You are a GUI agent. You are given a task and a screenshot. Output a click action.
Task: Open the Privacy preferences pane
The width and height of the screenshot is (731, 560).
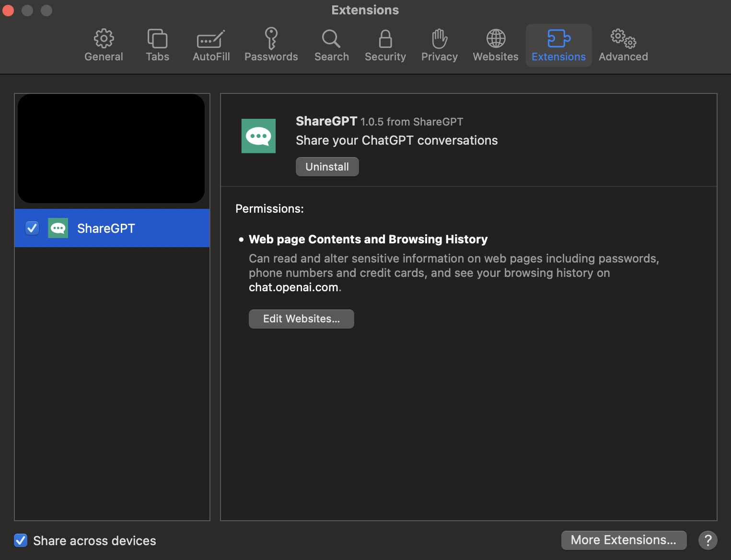pyautogui.click(x=439, y=45)
